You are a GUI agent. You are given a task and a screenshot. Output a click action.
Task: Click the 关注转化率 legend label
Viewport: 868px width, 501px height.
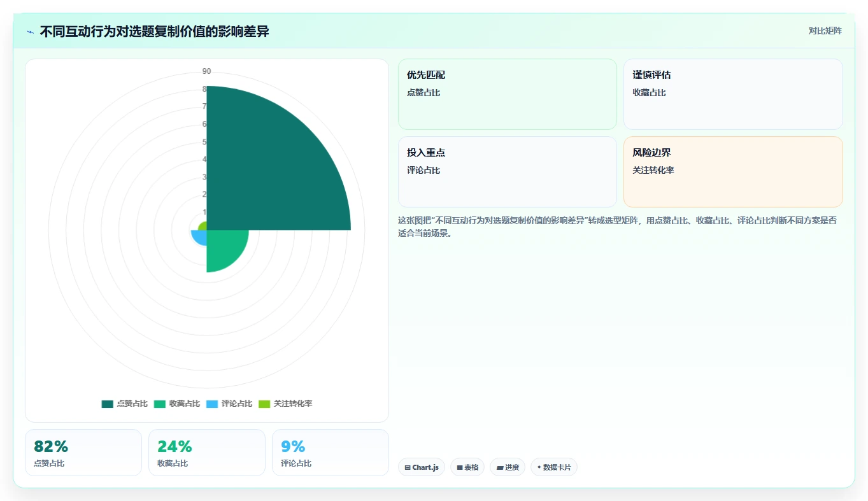point(293,404)
